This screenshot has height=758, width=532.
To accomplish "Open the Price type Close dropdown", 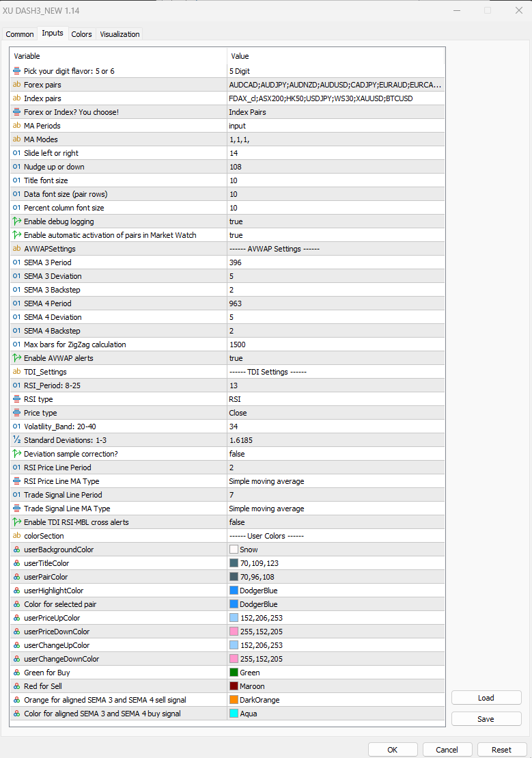I will 335,413.
